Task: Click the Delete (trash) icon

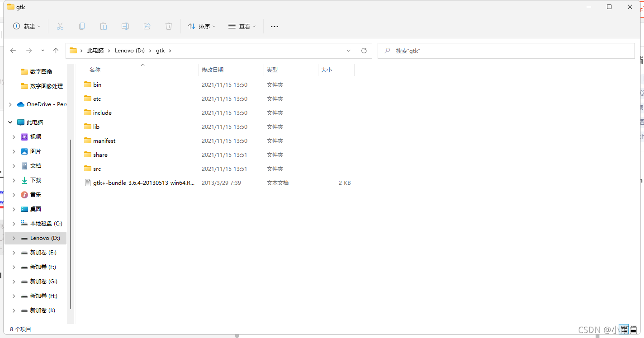Action: click(x=169, y=26)
